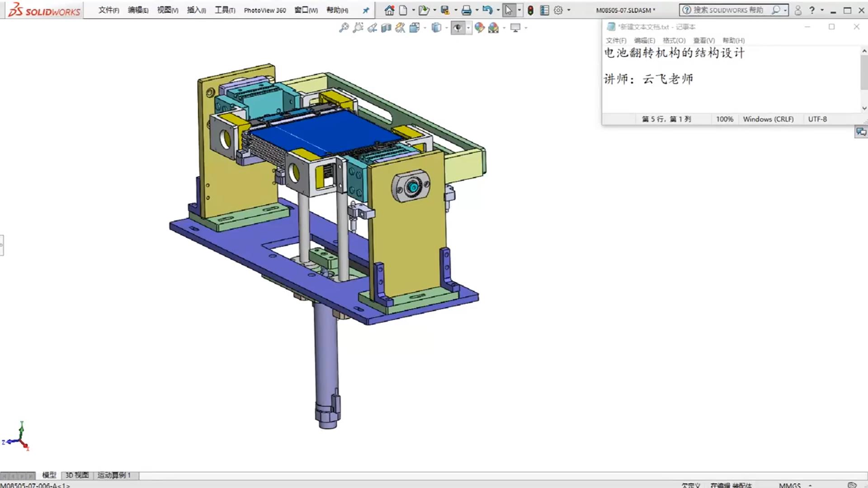Open File Properties list icon
The height and width of the screenshot is (488, 868).
[x=545, y=10]
